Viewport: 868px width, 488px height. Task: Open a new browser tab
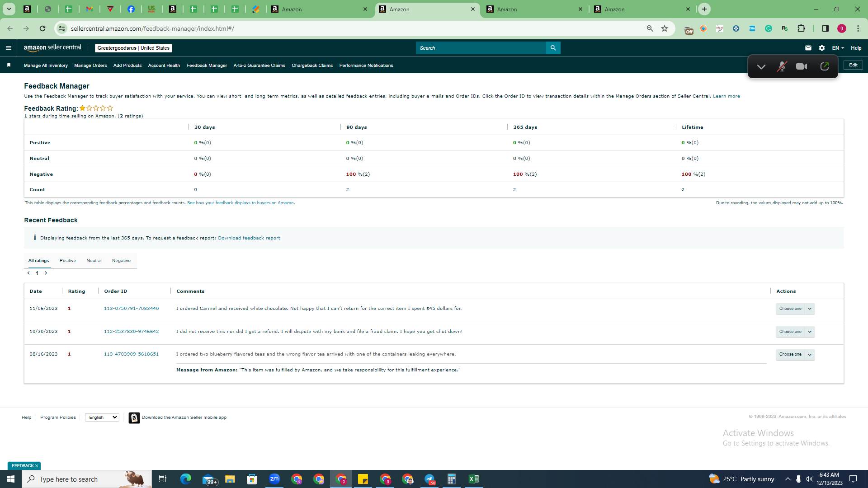(704, 9)
